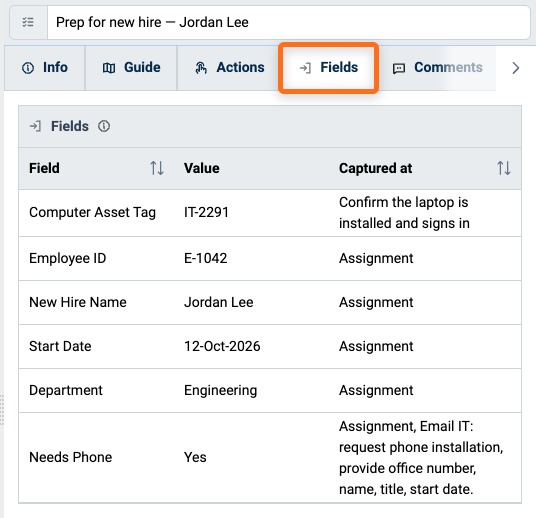Screen dimensions: 536x518
Task: Open the Info tab
Action: click(45, 68)
